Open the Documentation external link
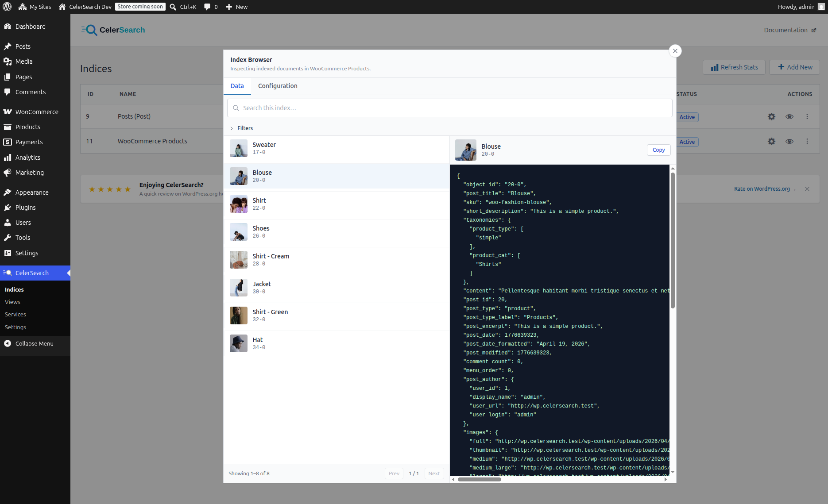 pyautogui.click(x=790, y=30)
